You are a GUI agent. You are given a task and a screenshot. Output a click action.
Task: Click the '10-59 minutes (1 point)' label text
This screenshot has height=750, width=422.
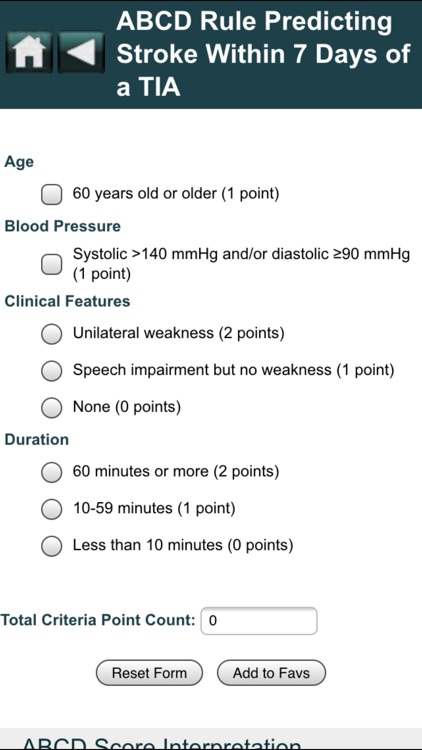(154, 508)
